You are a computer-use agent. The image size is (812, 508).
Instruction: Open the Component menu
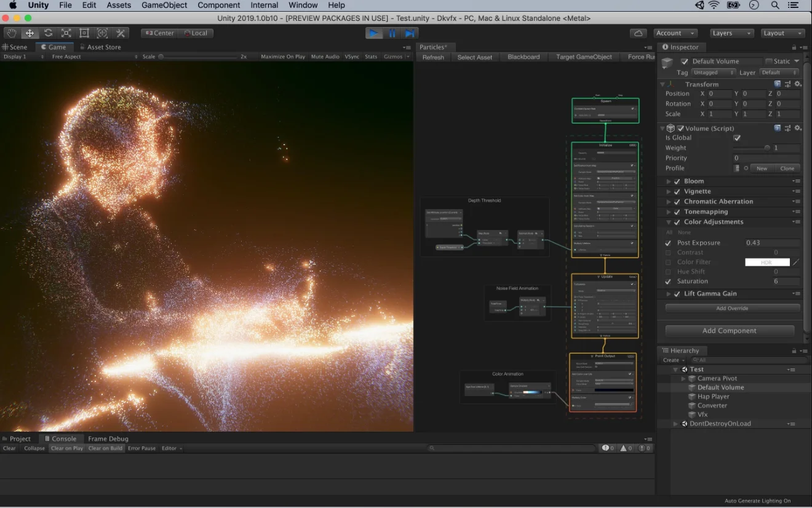coord(218,5)
